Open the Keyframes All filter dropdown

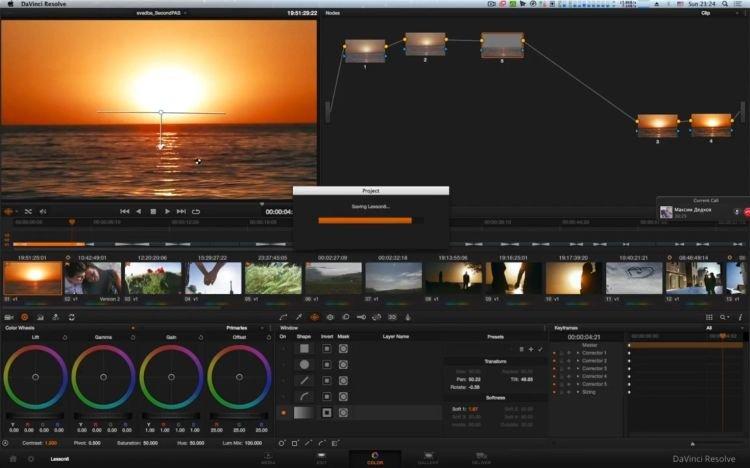725,328
